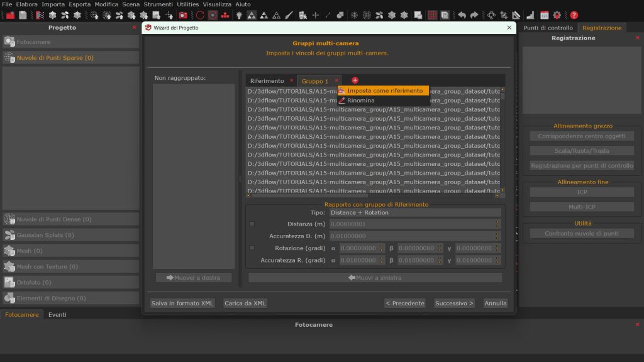Click the Successivo > button
The width and height of the screenshot is (644, 362).
(454, 304)
